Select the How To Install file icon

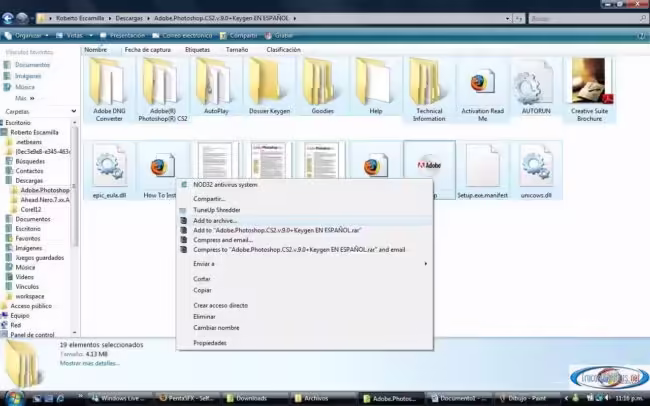pos(162,167)
